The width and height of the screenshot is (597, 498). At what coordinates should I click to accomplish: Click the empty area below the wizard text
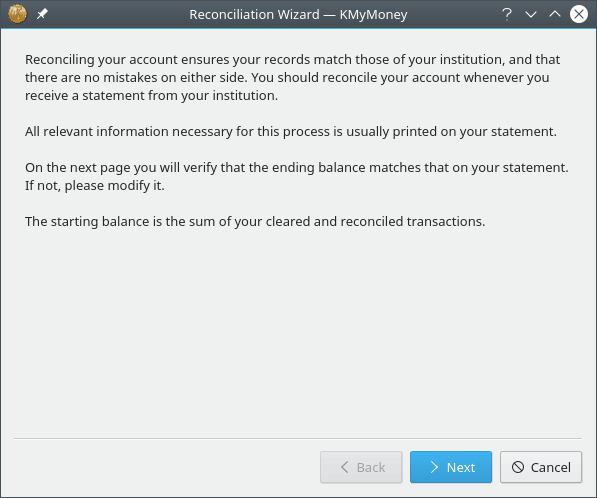298,331
